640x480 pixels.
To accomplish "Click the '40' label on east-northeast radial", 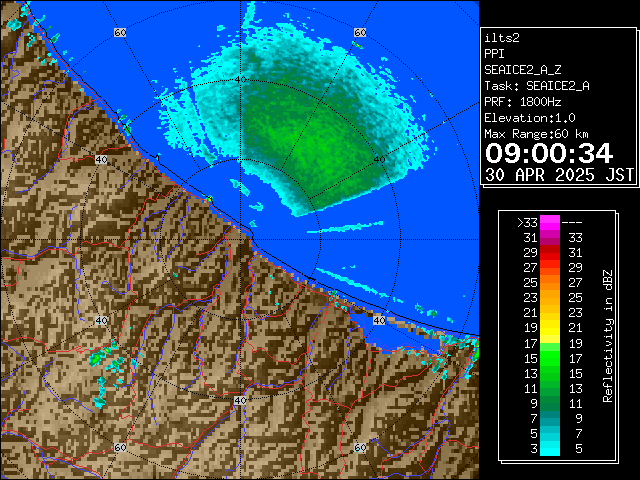I will point(379,159).
